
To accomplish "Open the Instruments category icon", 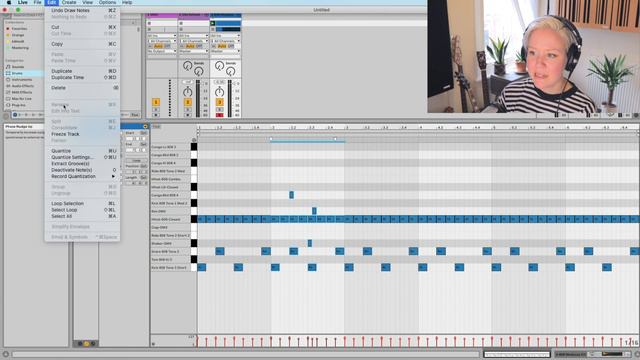I will coord(8,80).
